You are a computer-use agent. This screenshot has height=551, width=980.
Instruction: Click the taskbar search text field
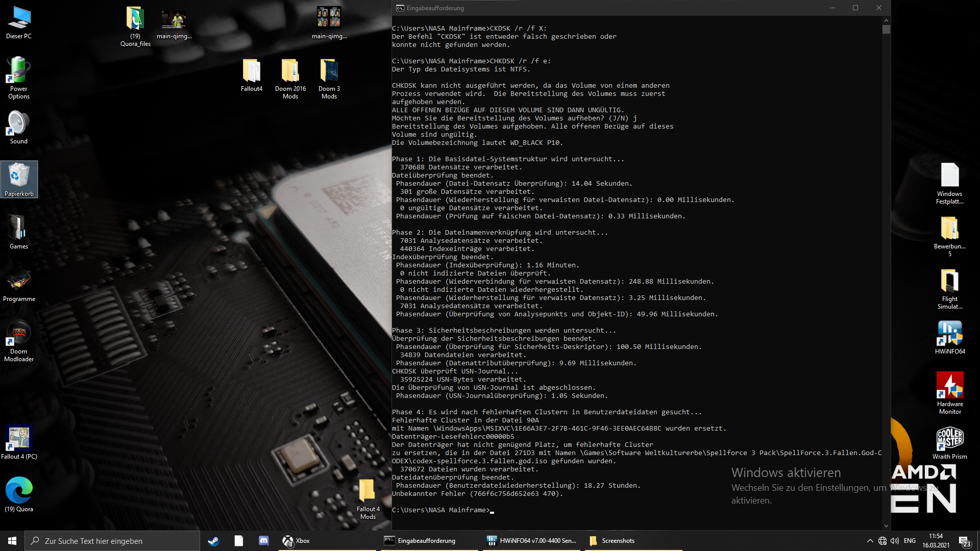pyautogui.click(x=112, y=541)
